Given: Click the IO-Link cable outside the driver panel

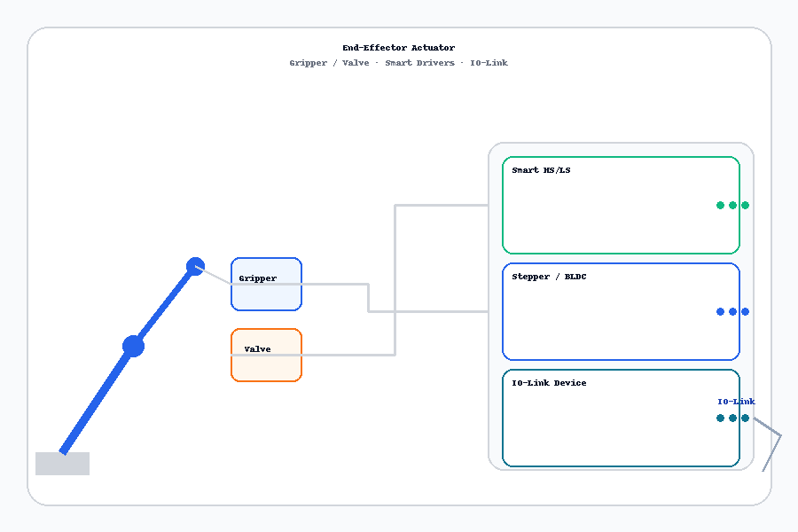Looking at the screenshot, I should [x=772, y=452].
